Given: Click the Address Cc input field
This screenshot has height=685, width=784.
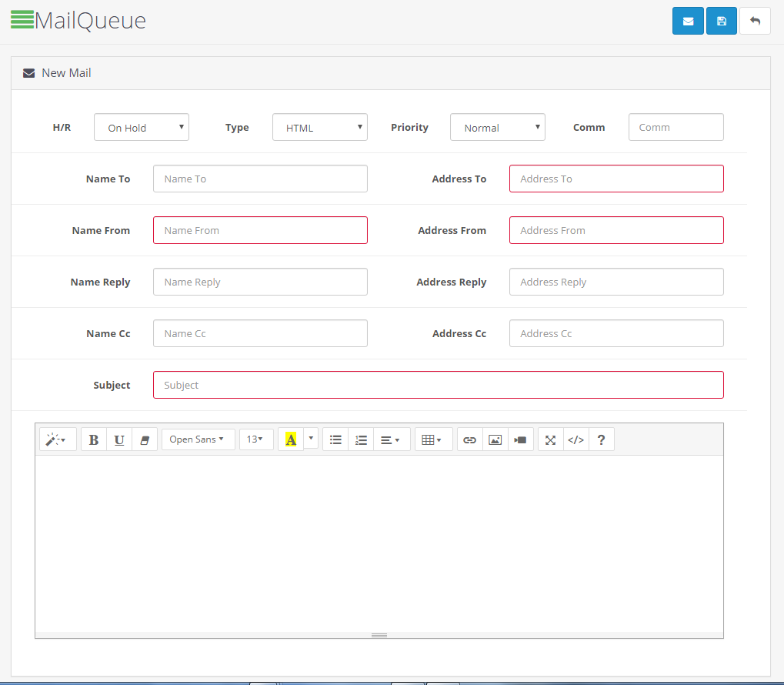Looking at the screenshot, I should coord(616,333).
